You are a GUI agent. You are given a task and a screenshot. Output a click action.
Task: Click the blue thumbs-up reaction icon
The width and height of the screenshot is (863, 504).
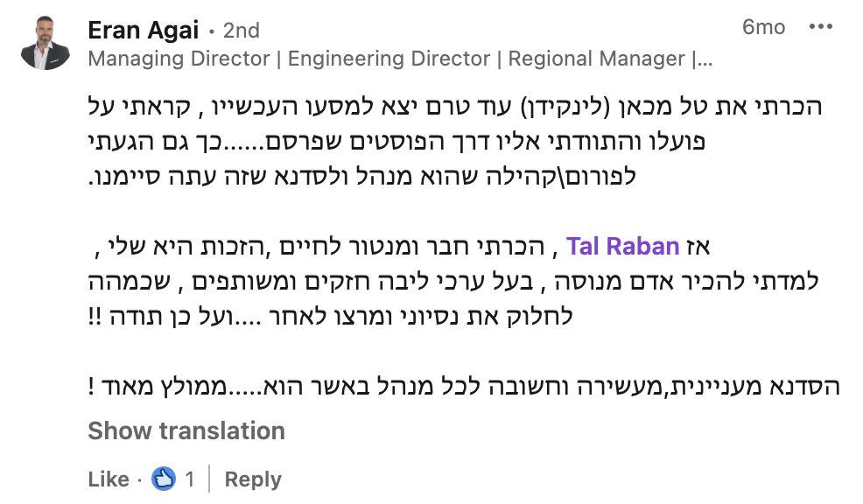coord(164,479)
